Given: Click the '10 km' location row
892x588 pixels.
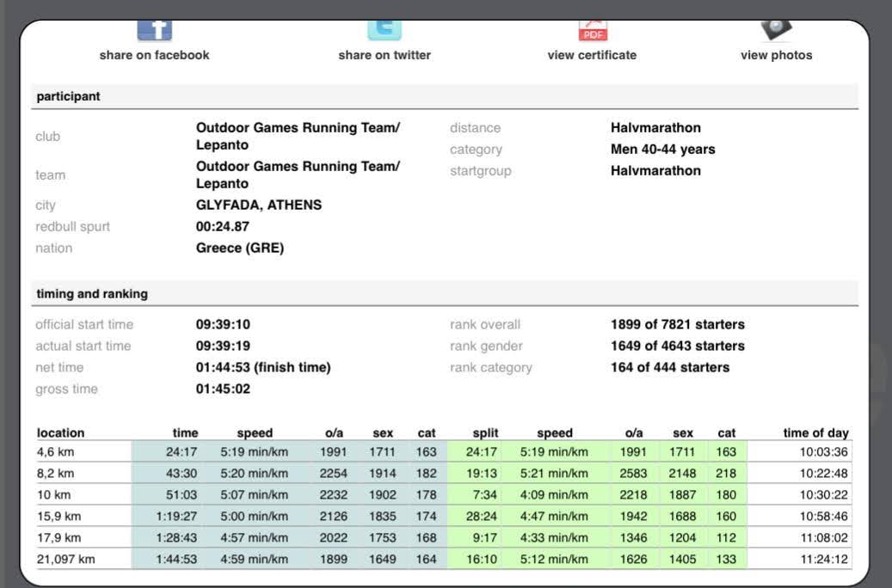Looking at the screenshot, I should 54,495.
